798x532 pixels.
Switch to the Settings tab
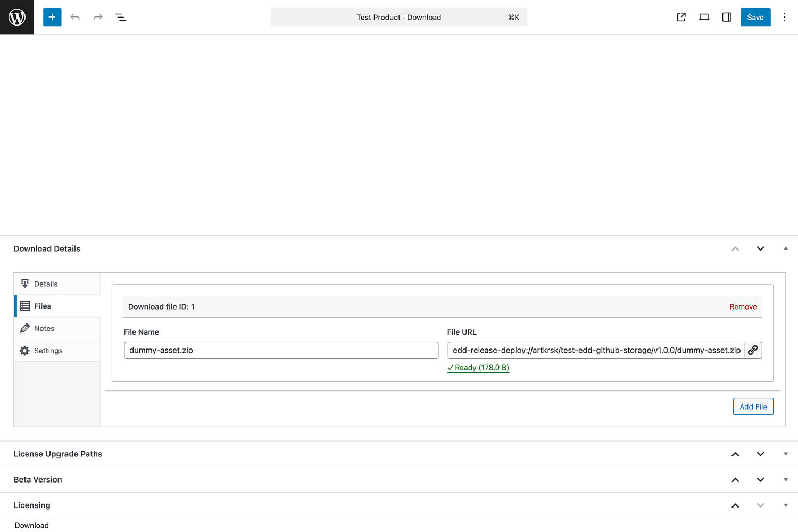point(48,350)
